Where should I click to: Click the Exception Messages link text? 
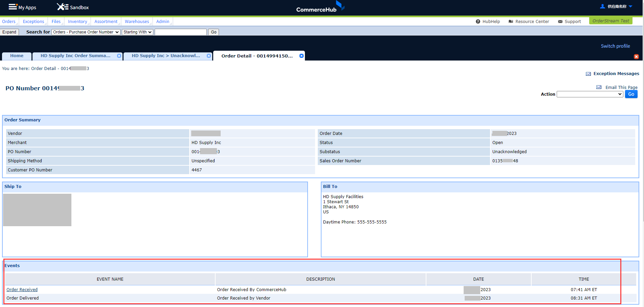tap(616, 74)
